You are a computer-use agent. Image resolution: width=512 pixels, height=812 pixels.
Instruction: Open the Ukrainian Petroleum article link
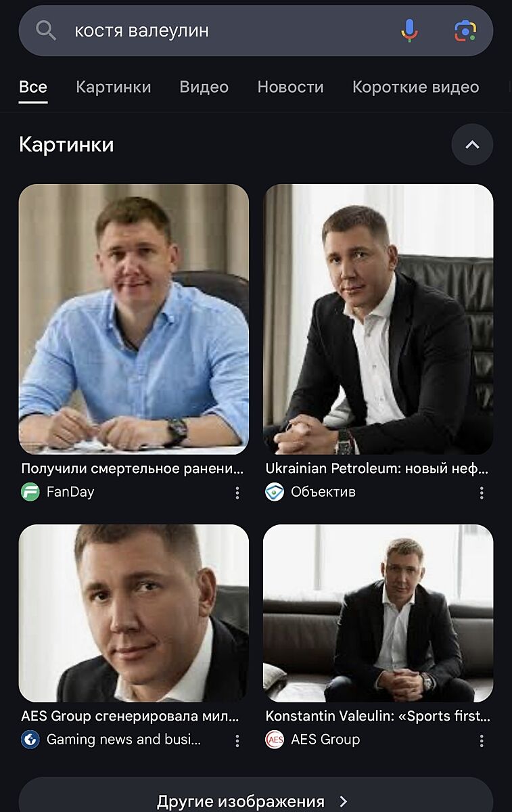tap(377, 468)
